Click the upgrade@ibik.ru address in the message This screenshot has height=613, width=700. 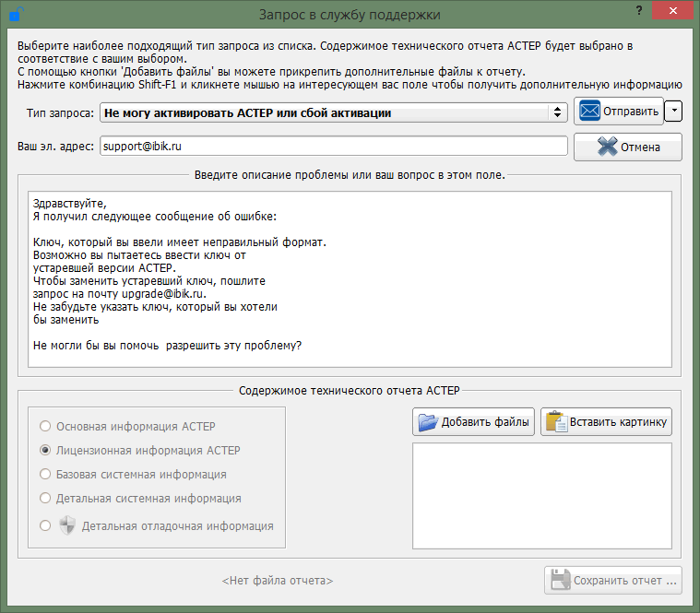[x=162, y=294]
